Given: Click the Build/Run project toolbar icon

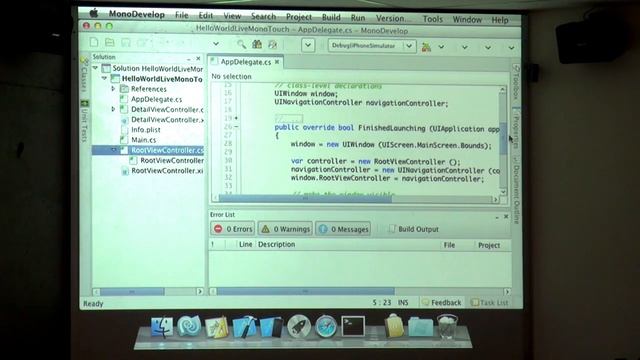Looking at the screenshot, I should (426, 47).
